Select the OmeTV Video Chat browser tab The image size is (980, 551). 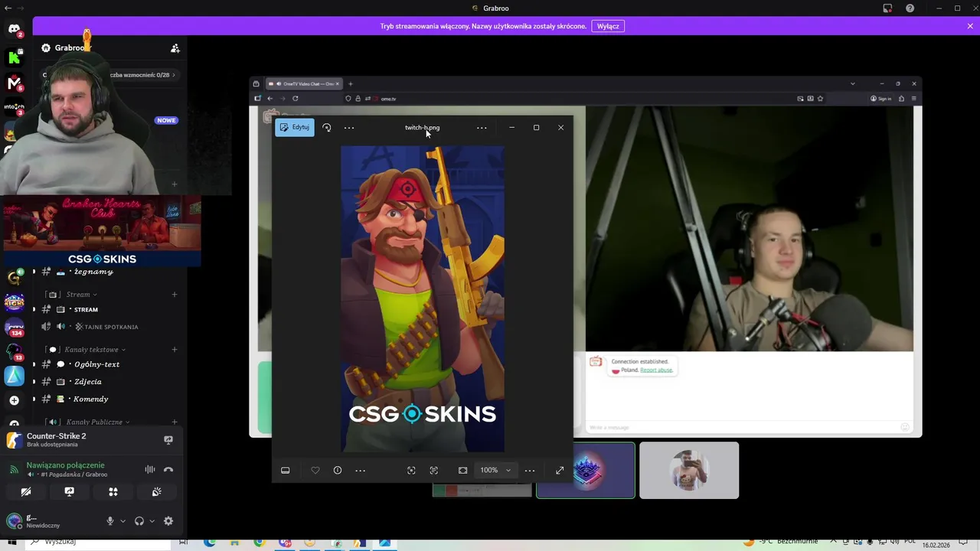303,83
